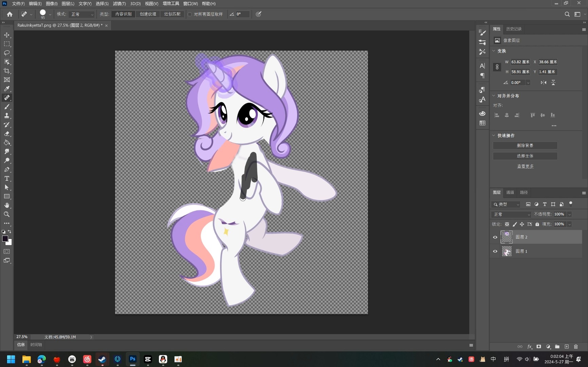This screenshot has height=367, width=588.
Task: Collapse the 变换 section
Action: point(494,51)
